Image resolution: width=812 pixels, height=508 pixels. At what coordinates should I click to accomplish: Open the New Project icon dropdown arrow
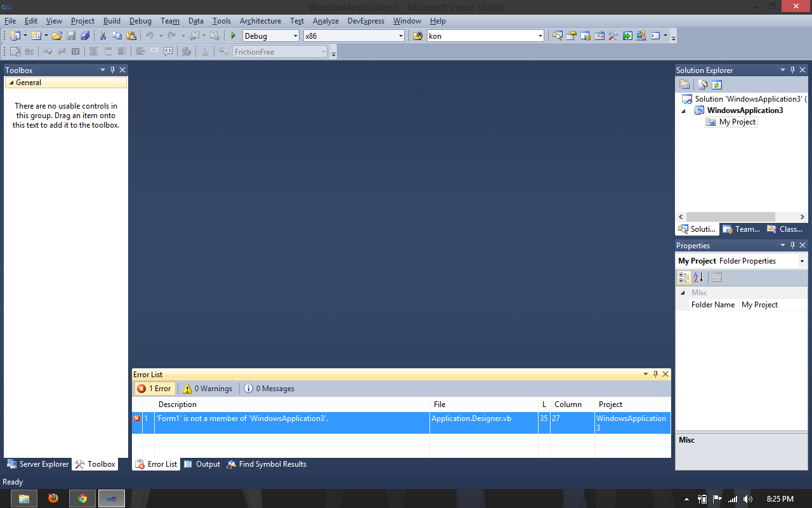25,36
